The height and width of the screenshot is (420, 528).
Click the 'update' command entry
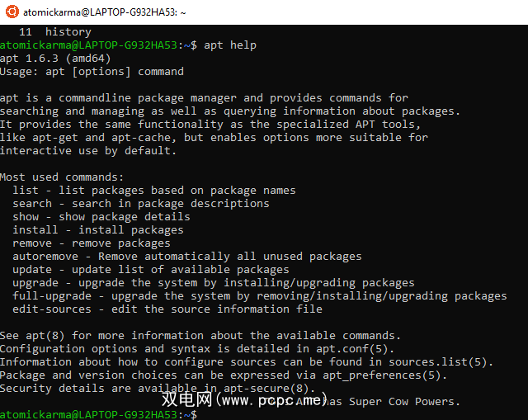[32, 270]
